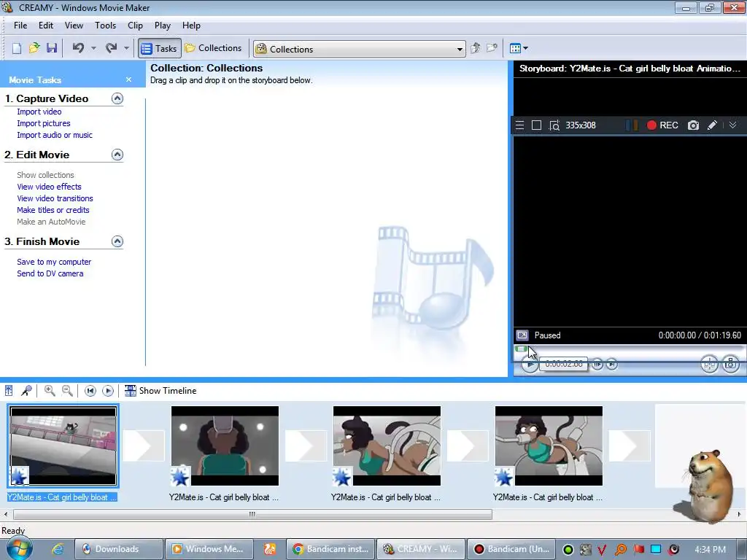Zoom out the timeline with magnifier minus
This screenshot has height=560, width=747.
pos(68,391)
